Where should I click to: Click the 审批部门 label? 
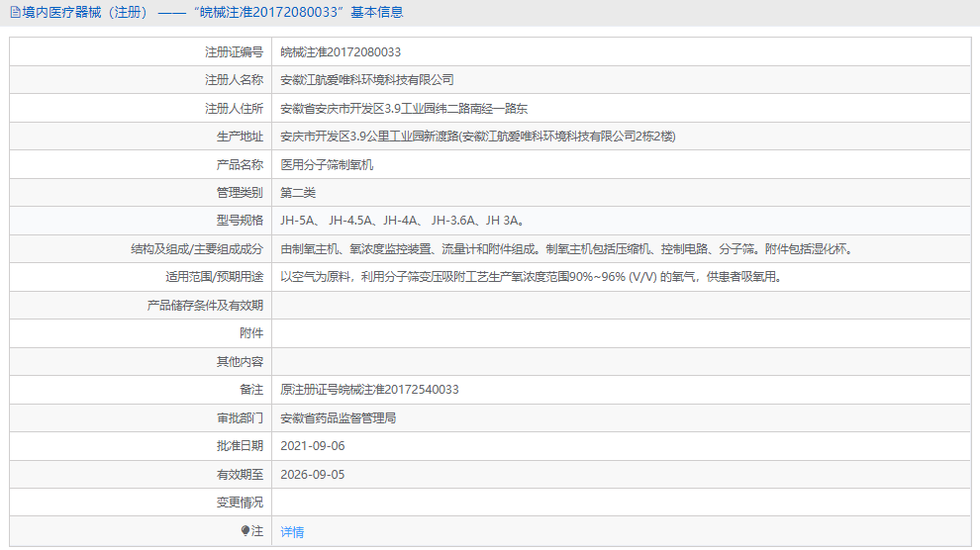240,418
